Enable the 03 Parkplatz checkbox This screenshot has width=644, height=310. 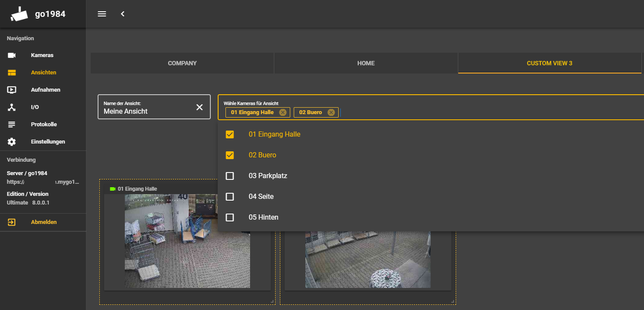pos(230,176)
